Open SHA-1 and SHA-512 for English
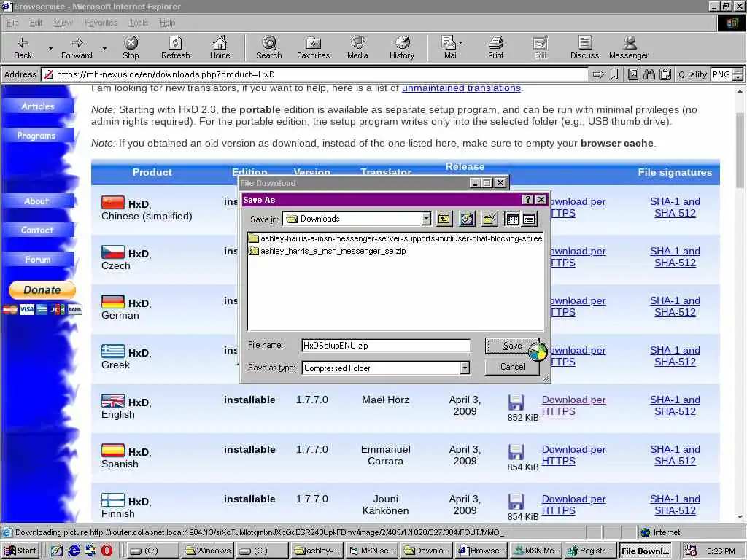The width and height of the screenshot is (747, 560). [x=675, y=405]
